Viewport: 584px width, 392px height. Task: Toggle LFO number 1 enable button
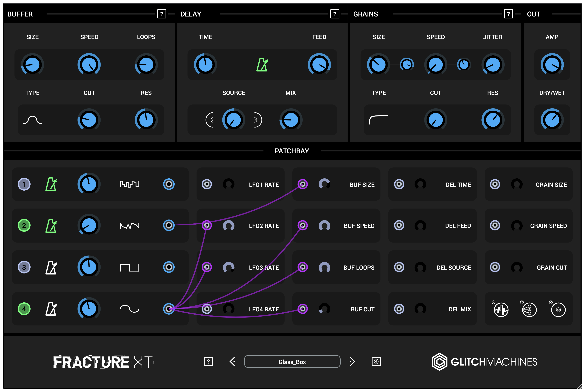[24, 184]
